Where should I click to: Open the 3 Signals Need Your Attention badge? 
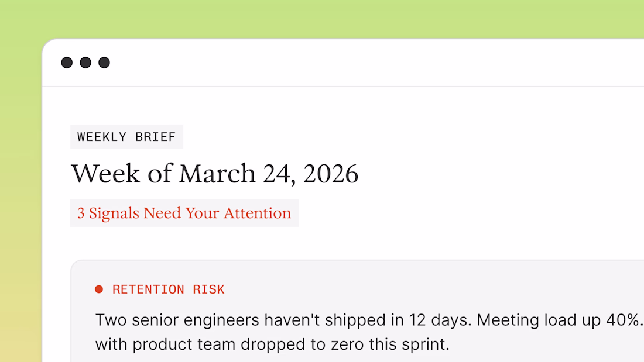pyautogui.click(x=184, y=213)
